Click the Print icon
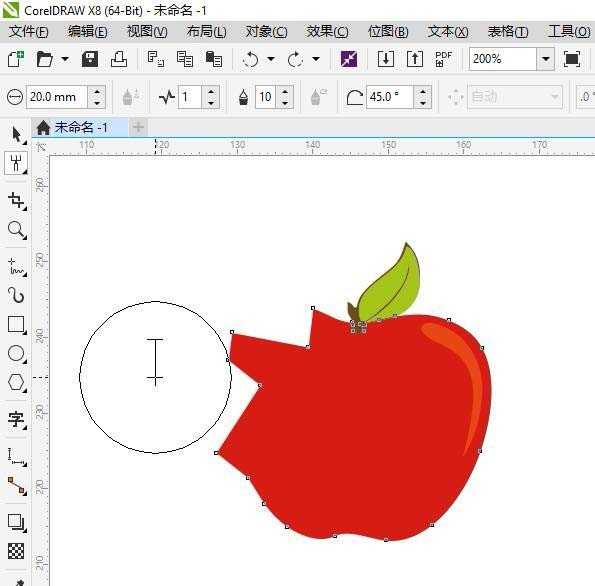 [119, 59]
